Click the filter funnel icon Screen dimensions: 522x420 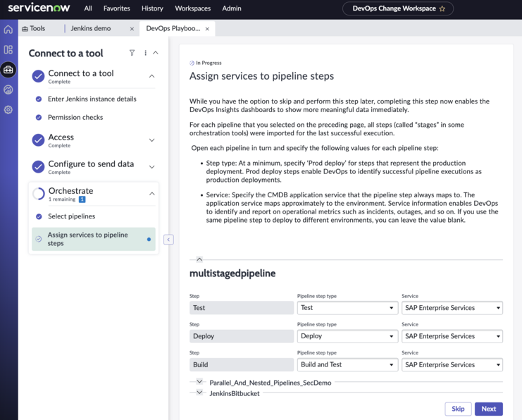(x=132, y=53)
